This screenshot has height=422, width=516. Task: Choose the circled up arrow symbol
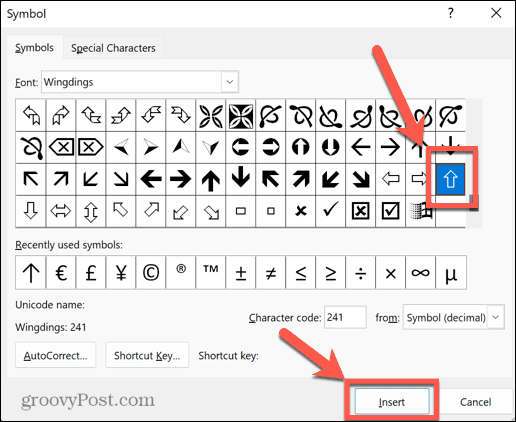pos(300,147)
